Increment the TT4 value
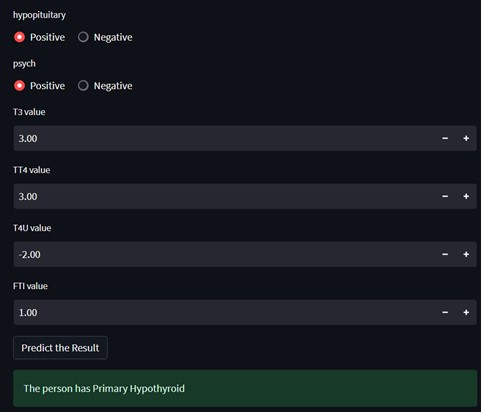481x412 pixels. [466, 196]
